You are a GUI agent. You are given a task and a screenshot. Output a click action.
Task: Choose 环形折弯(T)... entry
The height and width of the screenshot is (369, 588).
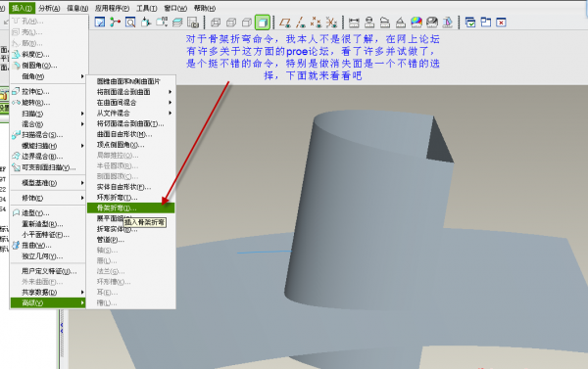click(x=131, y=197)
